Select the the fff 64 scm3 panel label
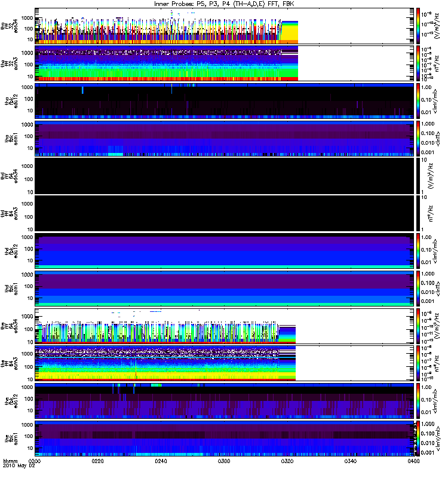Screen dimensions: 448x478 (x=9, y=364)
